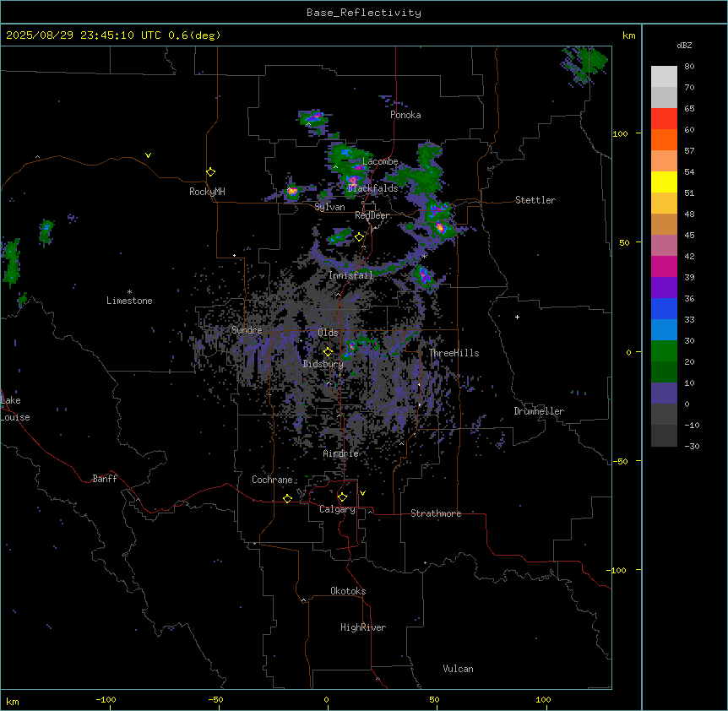Click the ThreeHills label
The height and width of the screenshot is (711, 728).
tap(454, 353)
